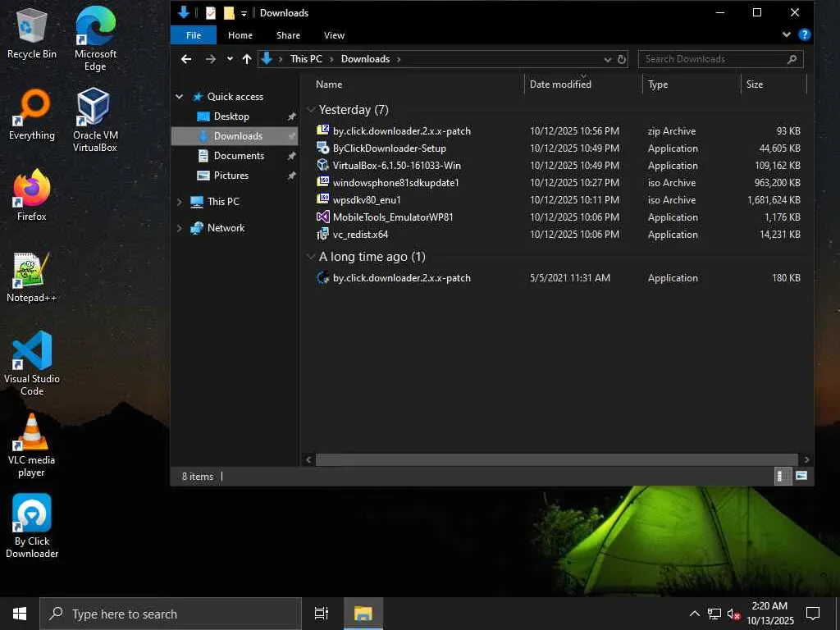Image resolution: width=840 pixels, height=630 pixels.
Task: Switch to large thumbnails view icon
Action: [801, 476]
